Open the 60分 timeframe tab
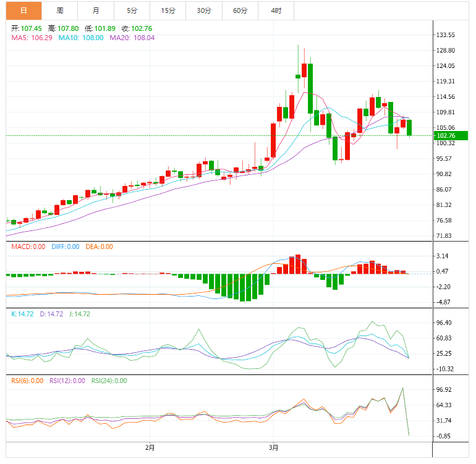476x464 pixels. [x=240, y=11]
